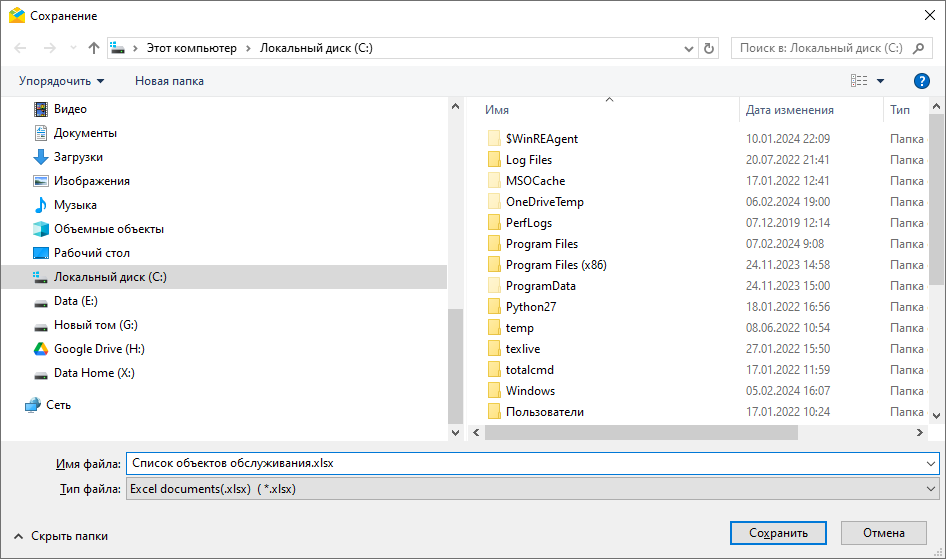Click the view layout icon
The image size is (946, 559).
tap(859, 81)
